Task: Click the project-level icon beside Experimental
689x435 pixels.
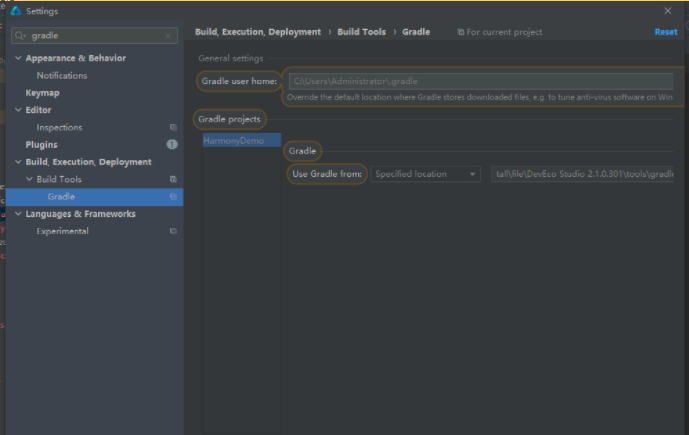Action: pos(173,231)
